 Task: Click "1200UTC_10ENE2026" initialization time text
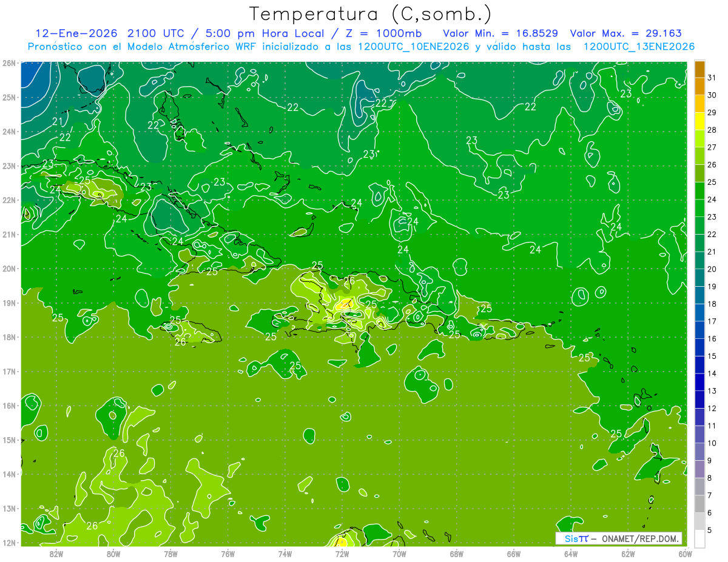413,47
